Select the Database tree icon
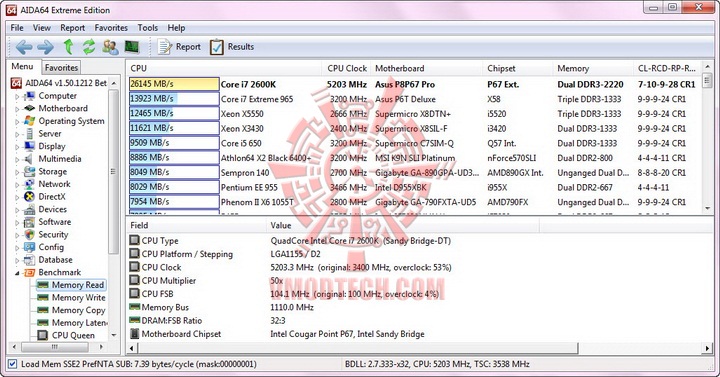Viewport: 720px width, 377px height. point(29,260)
